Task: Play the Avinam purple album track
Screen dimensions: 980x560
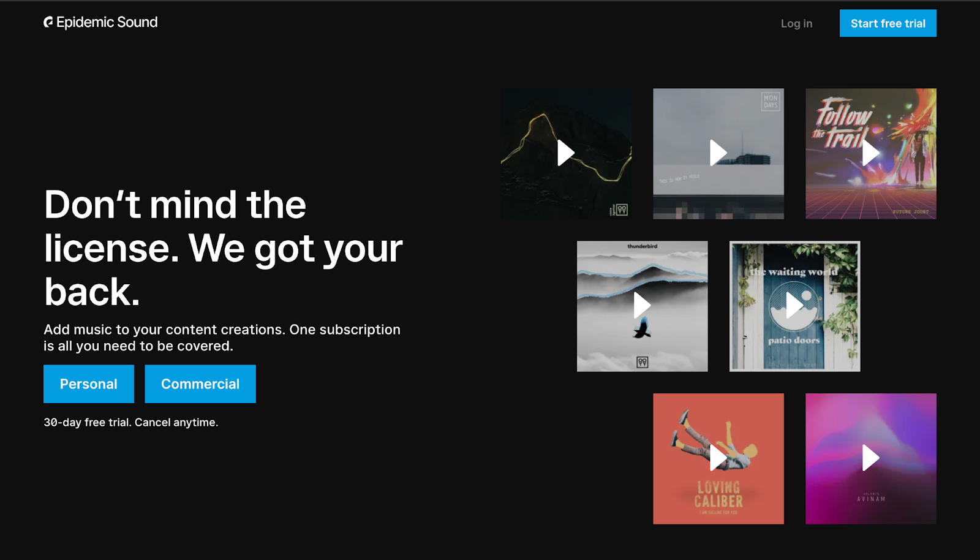Action: pos(870,458)
